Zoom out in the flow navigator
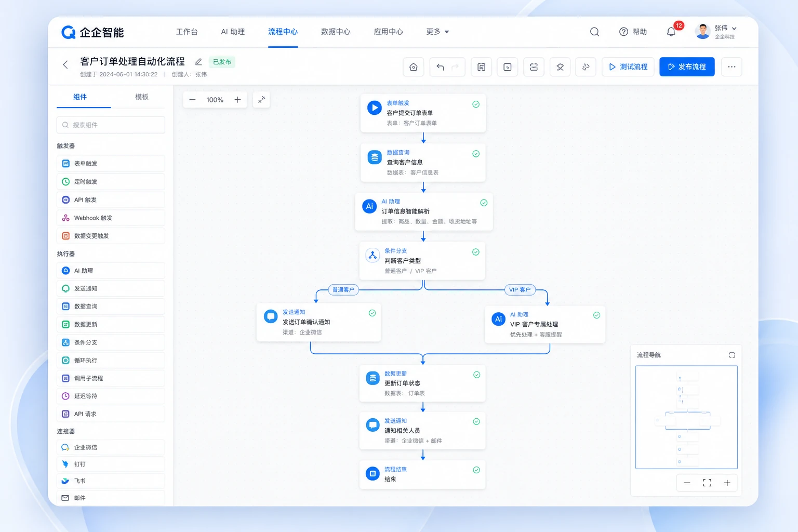 687,483
